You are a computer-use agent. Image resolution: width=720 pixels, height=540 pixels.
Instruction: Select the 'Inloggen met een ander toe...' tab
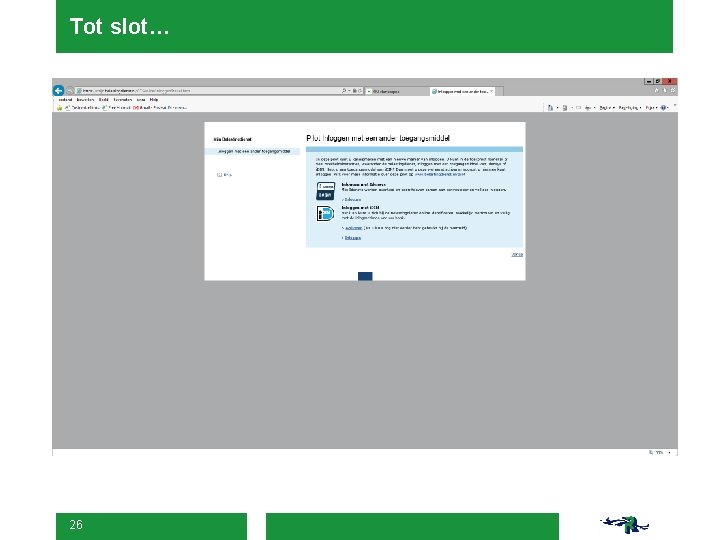click(461, 91)
